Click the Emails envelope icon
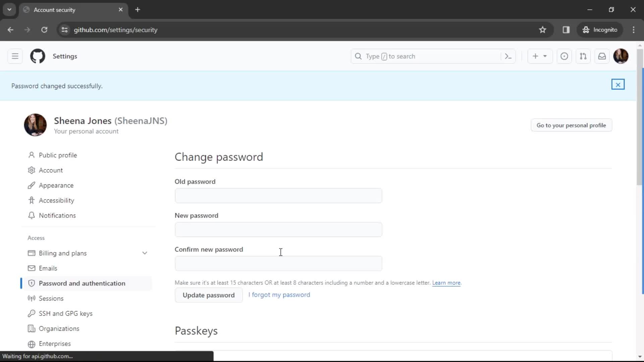The height and width of the screenshot is (362, 644). click(32, 268)
